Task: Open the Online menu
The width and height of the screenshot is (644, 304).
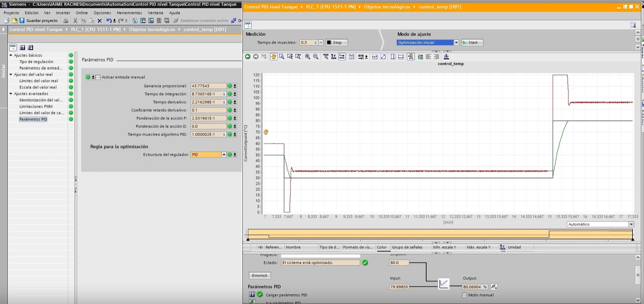Action: pos(82,13)
